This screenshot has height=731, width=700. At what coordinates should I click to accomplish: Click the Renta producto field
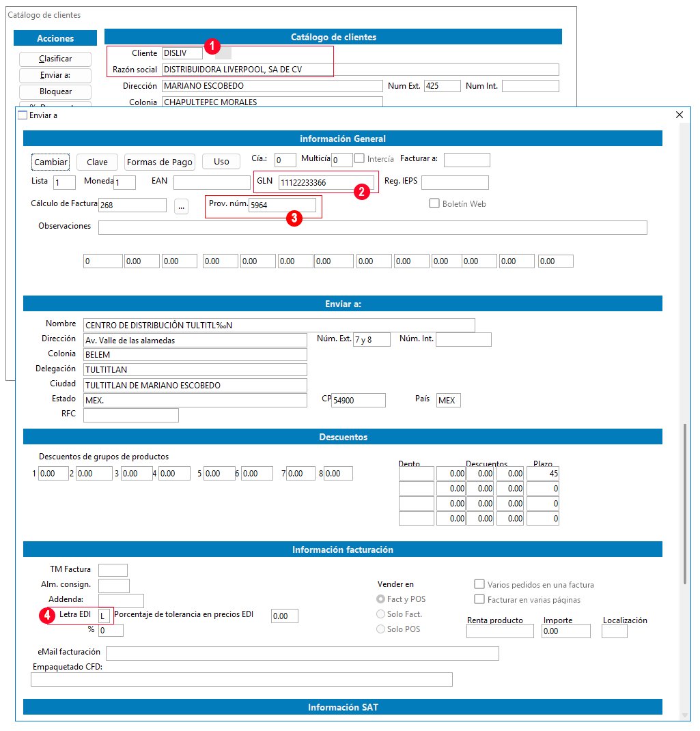(x=500, y=631)
